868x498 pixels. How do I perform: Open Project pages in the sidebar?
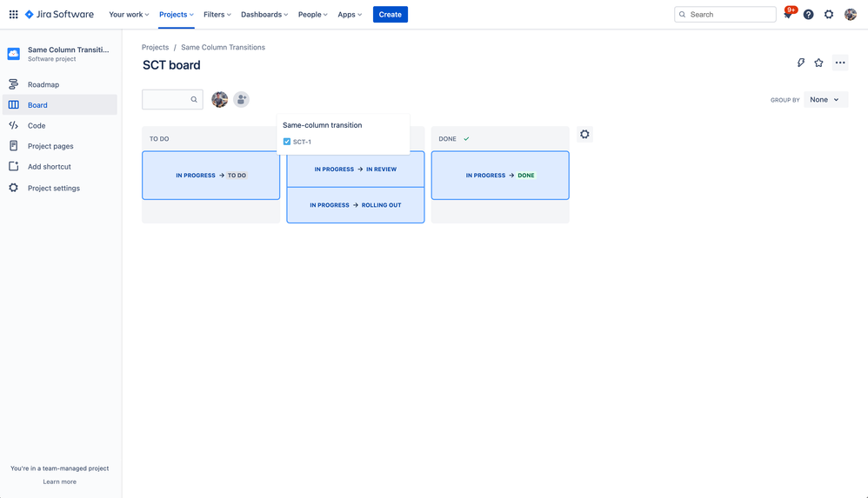pyautogui.click(x=60, y=146)
